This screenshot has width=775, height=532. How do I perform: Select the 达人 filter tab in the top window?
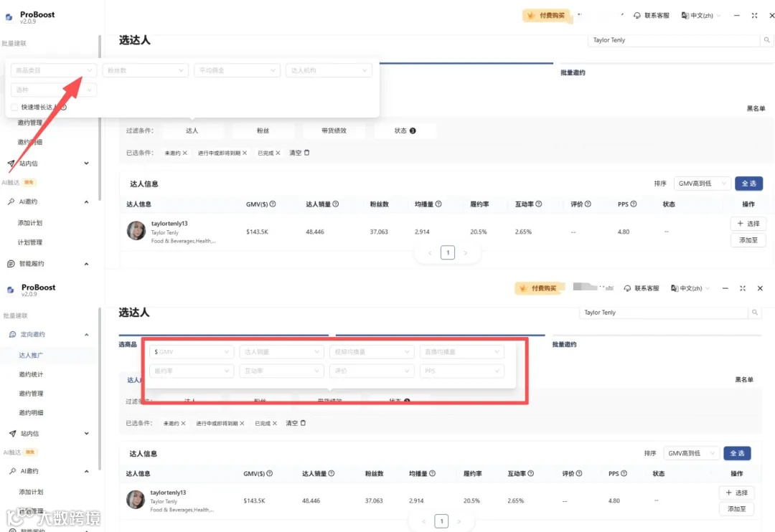coord(192,131)
